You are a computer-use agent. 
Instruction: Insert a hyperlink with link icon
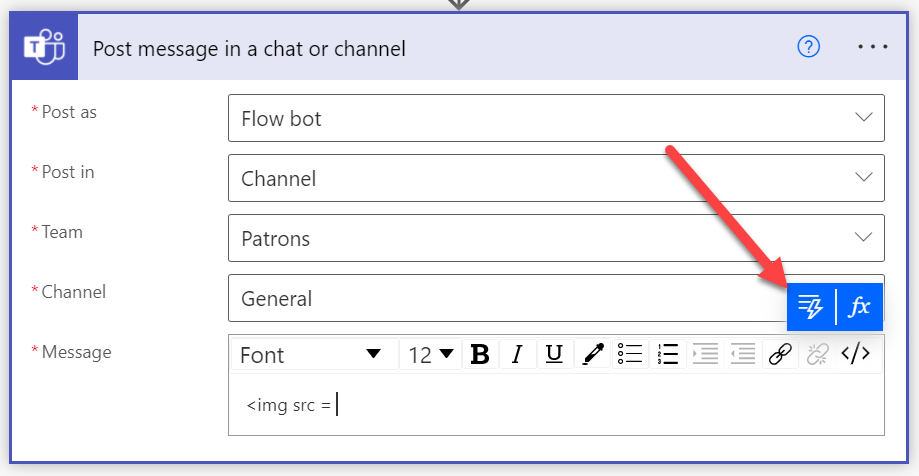coord(779,354)
